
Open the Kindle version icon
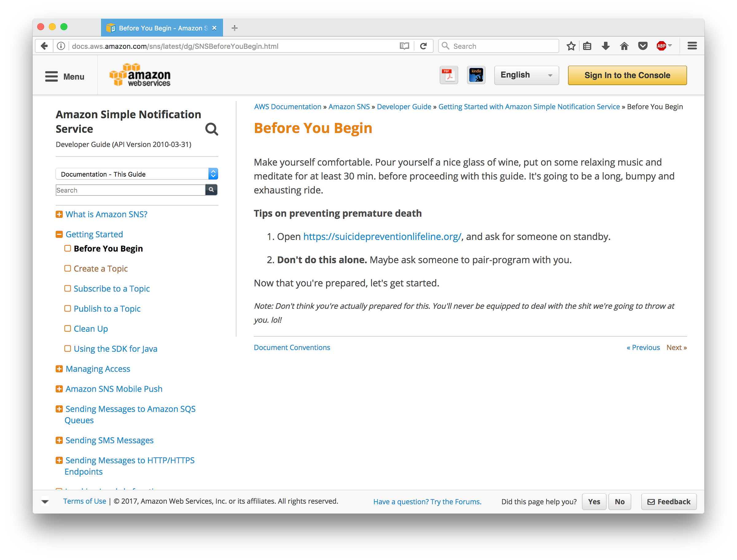tap(476, 75)
